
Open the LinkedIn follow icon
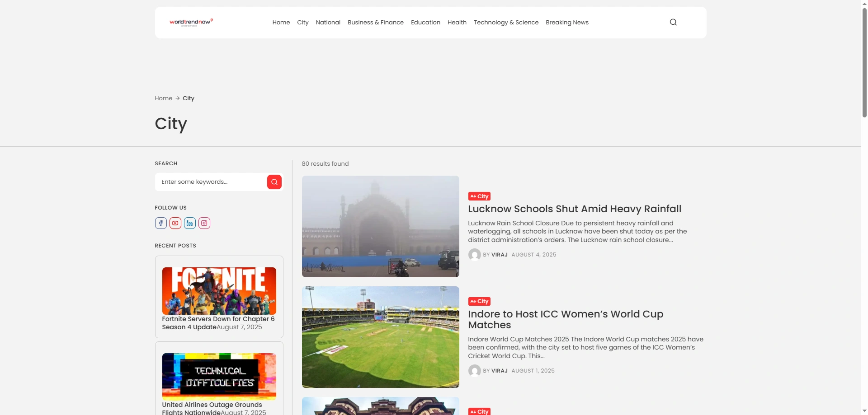190,223
